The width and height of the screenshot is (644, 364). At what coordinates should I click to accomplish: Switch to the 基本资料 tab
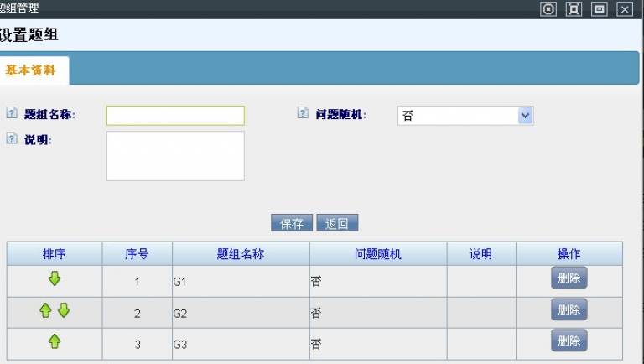tap(31, 70)
